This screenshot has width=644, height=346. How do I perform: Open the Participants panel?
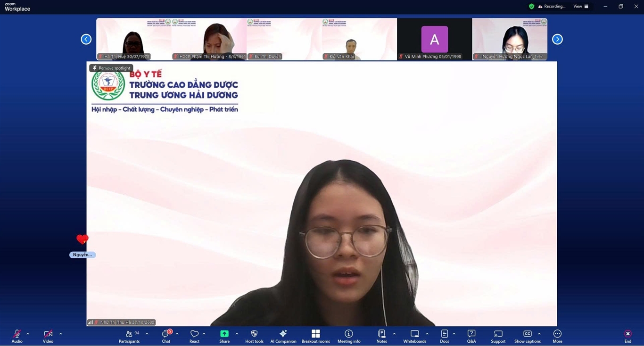(129, 336)
